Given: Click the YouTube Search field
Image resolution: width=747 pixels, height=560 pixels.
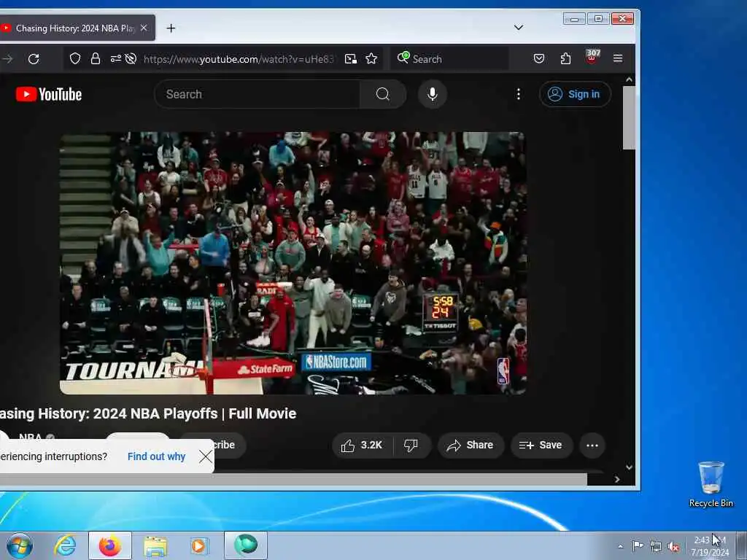Looking at the screenshot, I should pos(258,94).
